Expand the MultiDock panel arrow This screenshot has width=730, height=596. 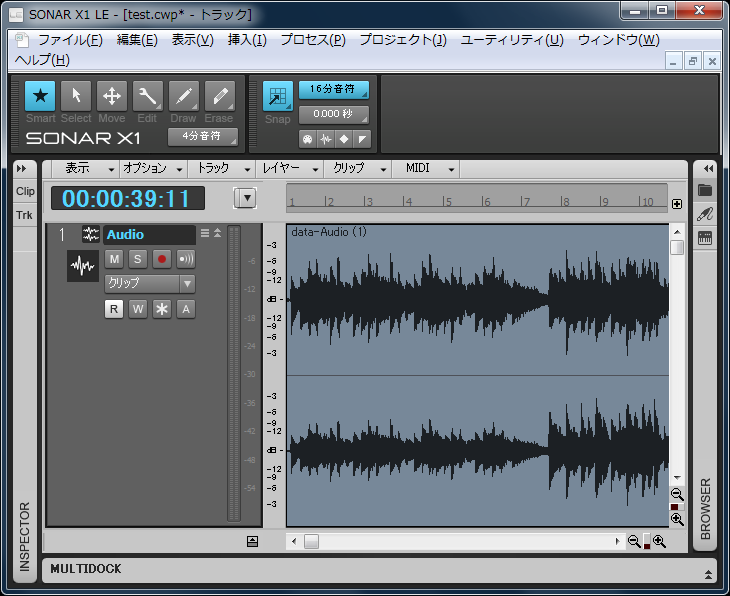pyautogui.click(x=708, y=575)
